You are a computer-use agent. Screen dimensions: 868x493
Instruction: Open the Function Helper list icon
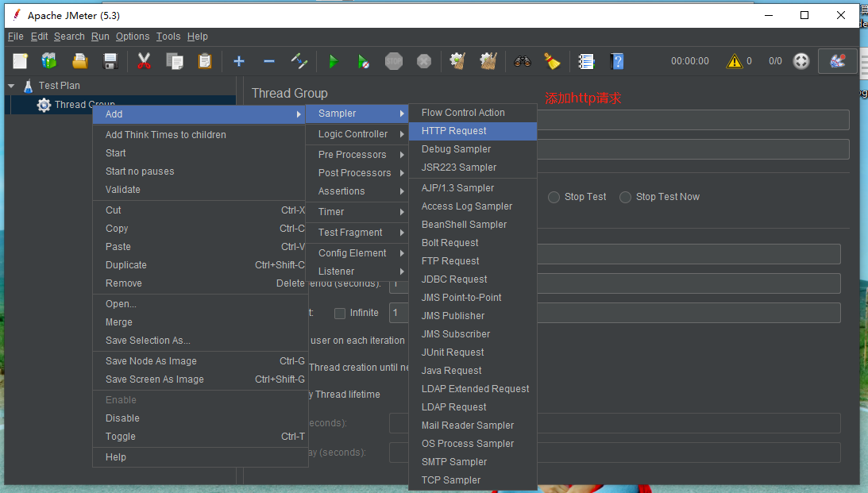(x=586, y=61)
